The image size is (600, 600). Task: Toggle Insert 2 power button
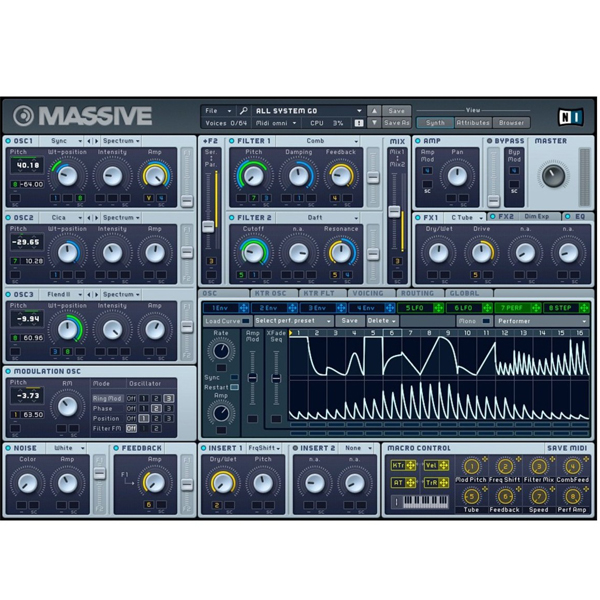295,448
